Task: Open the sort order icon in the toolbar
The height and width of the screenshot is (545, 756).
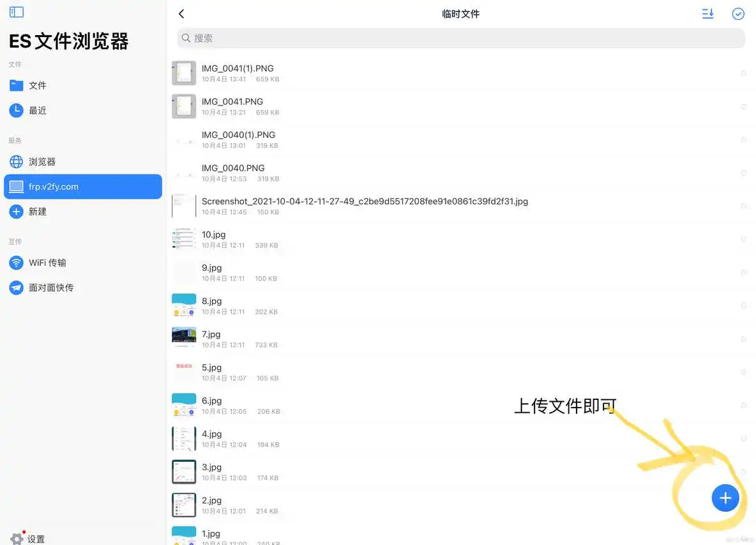Action: (707, 13)
